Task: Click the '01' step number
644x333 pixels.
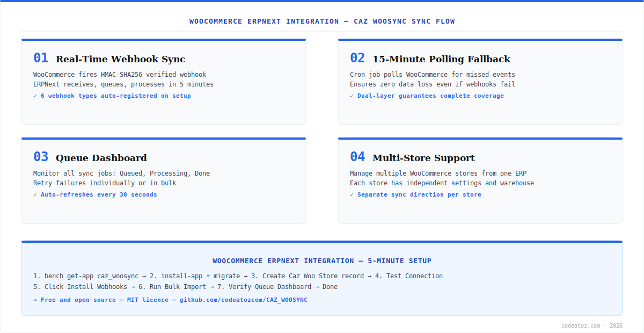Action: [x=41, y=58]
